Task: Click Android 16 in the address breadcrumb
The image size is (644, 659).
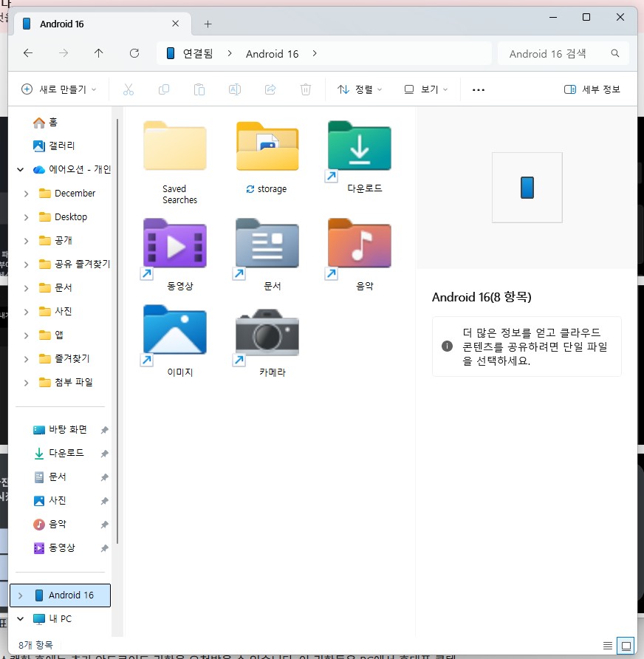Action: [x=273, y=54]
